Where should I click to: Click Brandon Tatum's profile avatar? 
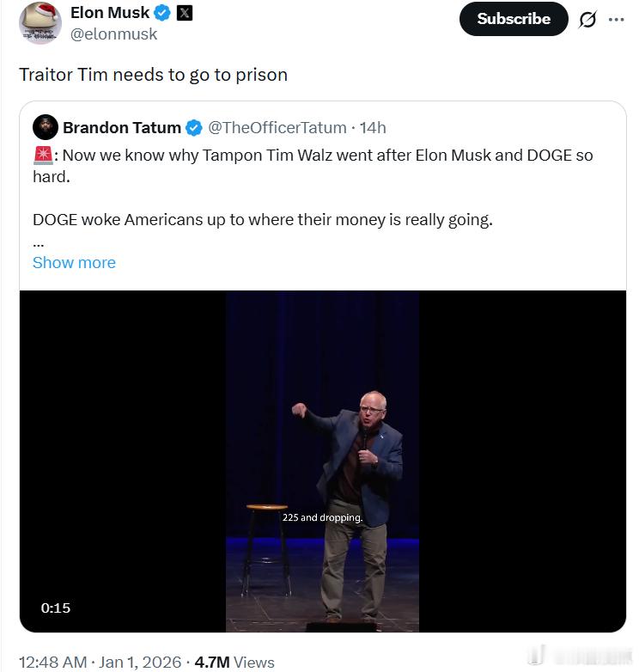coord(46,127)
